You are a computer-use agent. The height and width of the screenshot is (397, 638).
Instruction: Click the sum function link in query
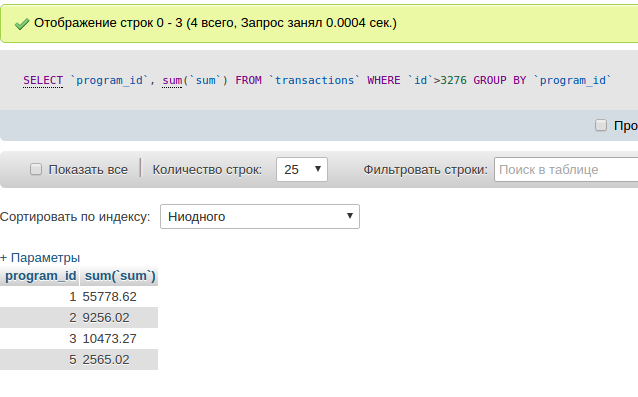tap(172, 81)
